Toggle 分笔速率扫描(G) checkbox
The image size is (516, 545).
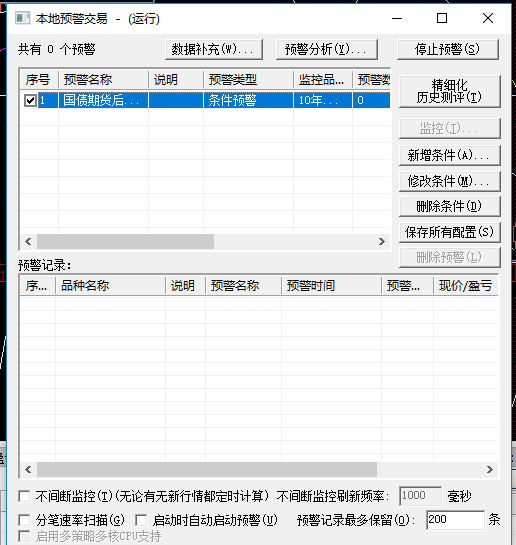pyautogui.click(x=24, y=520)
